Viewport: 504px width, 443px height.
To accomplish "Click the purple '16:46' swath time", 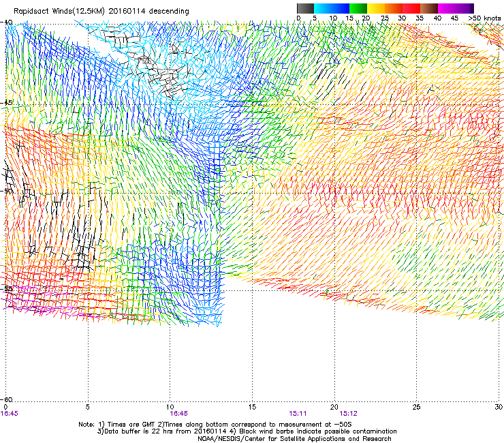I will [178, 414].
